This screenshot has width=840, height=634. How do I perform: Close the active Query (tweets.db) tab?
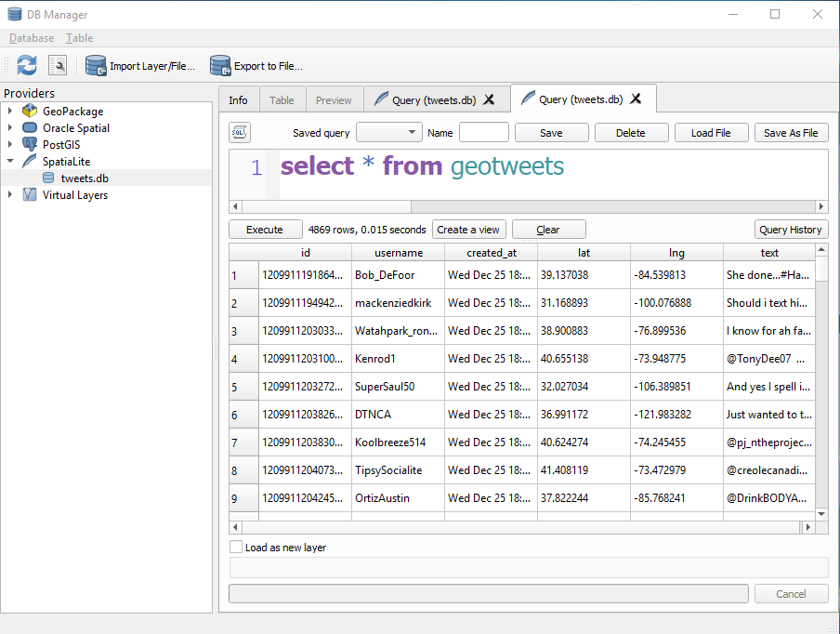point(637,99)
